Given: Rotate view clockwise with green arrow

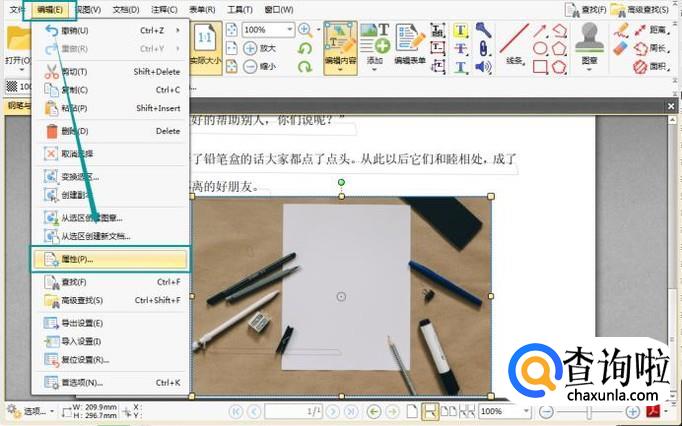Looking at the screenshot, I should tap(305, 67).
